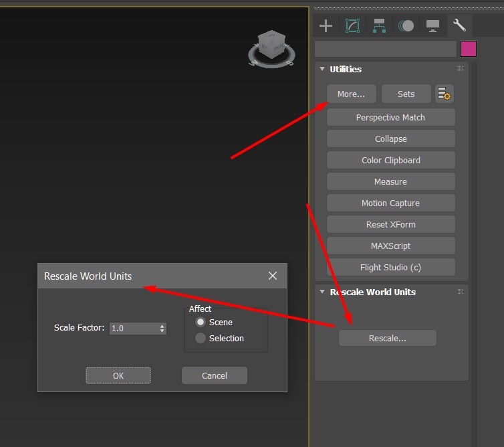Cancel the Rescale World Units dialog

[x=215, y=375]
